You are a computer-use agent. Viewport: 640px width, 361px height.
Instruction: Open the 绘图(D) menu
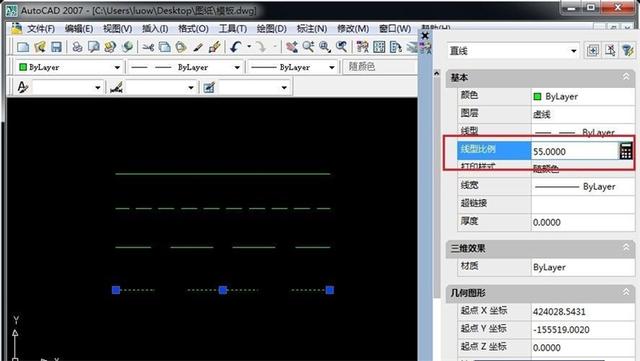271,29
